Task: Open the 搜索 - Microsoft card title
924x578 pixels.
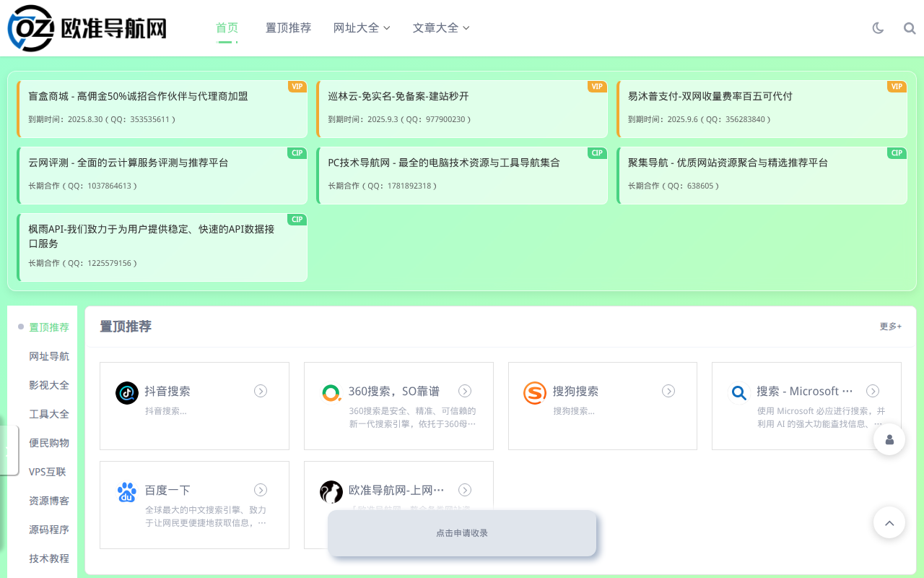Action: click(805, 391)
